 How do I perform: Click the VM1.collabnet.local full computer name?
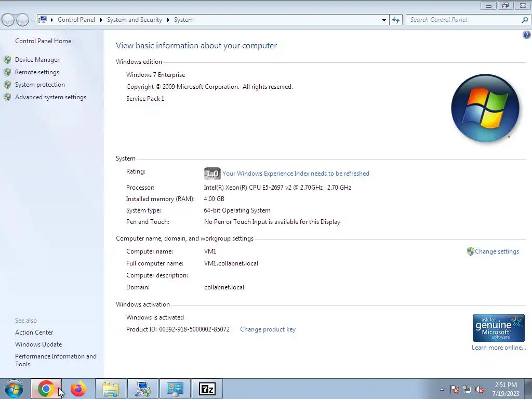pos(231,263)
